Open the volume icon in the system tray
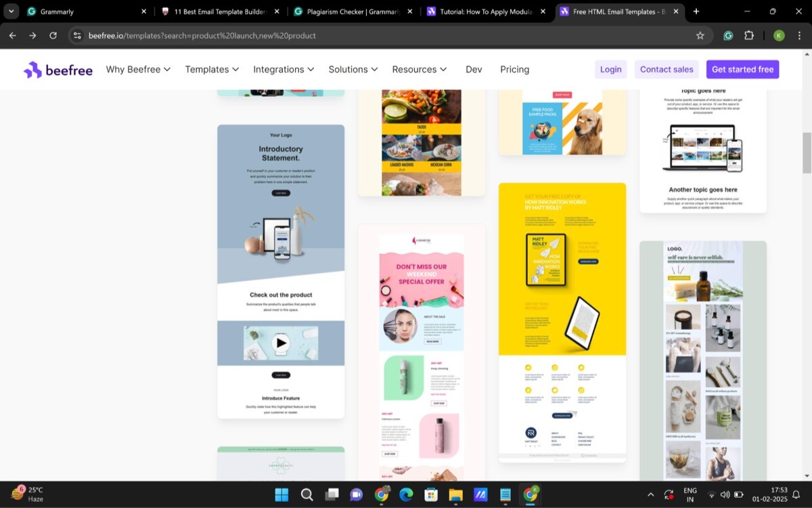This screenshot has width=812, height=508. pyautogui.click(x=724, y=494)
